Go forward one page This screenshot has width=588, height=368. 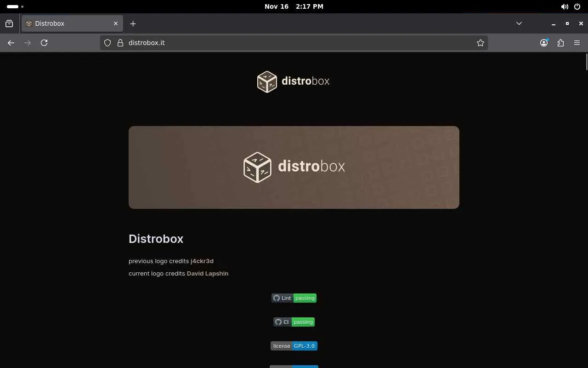(28, 43)
